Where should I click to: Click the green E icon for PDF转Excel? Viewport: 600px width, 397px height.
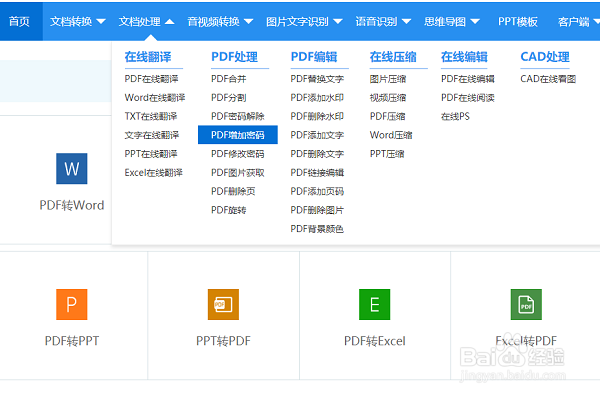click(x=375, y=304)
